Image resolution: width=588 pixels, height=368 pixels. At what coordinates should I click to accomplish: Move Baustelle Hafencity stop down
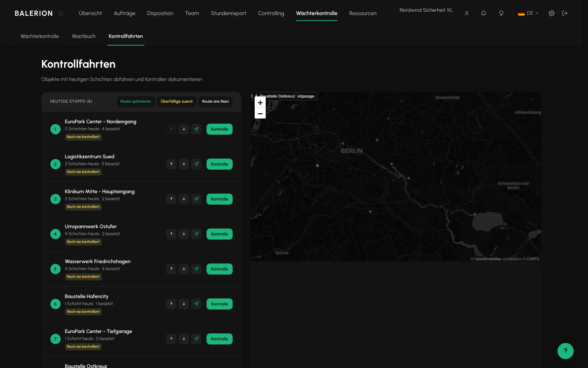point(184,304)
